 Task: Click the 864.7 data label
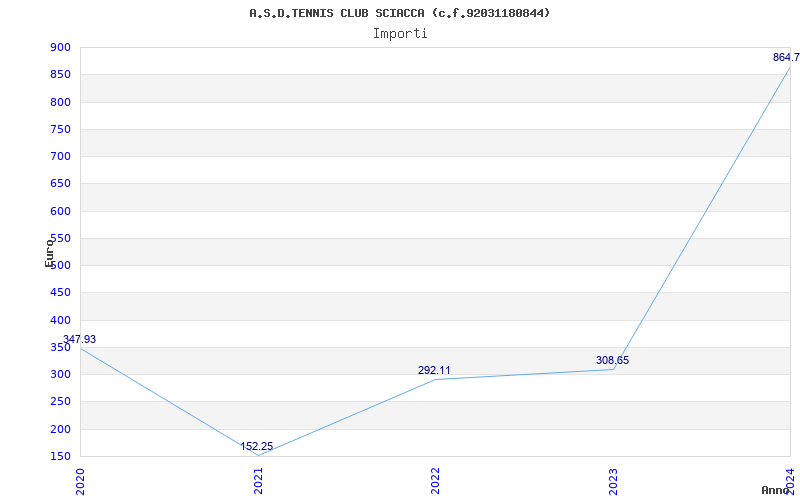click(786, 57)
